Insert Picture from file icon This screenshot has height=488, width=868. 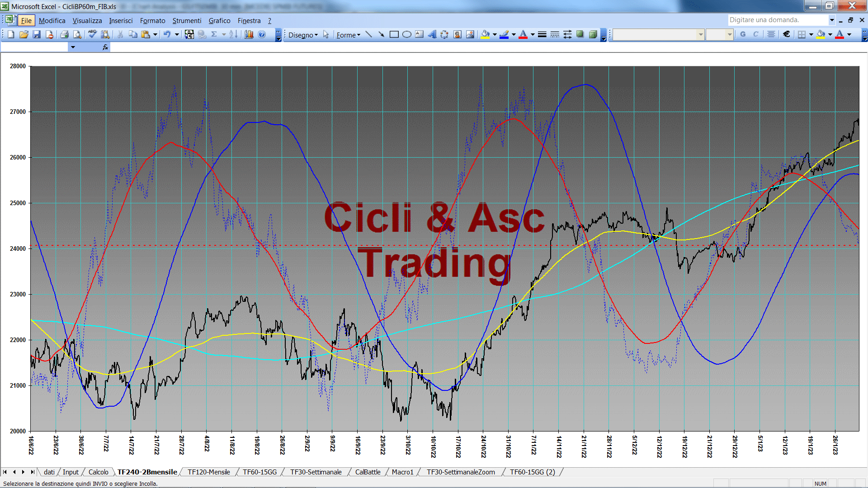470,35
